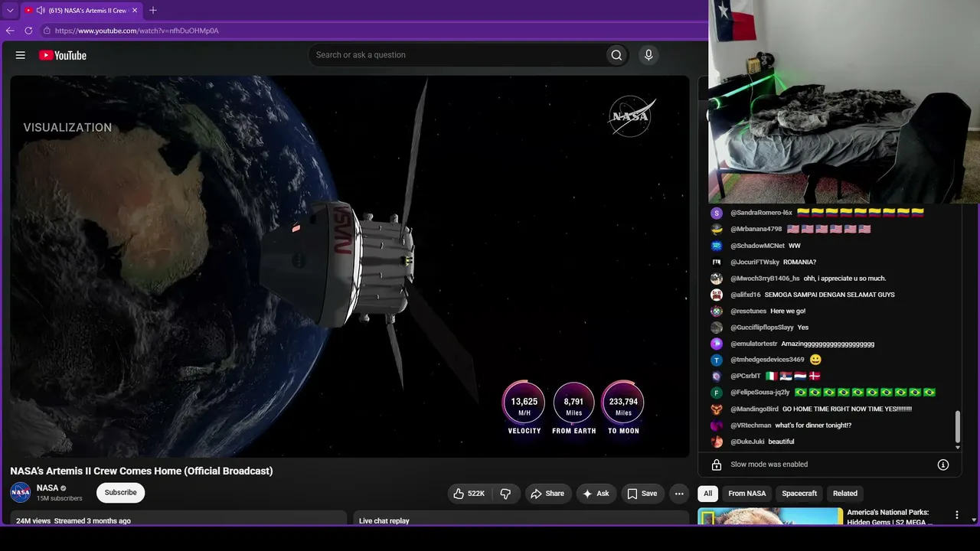
Task: Open the NASA channel avatar
Action: point(21,492)
